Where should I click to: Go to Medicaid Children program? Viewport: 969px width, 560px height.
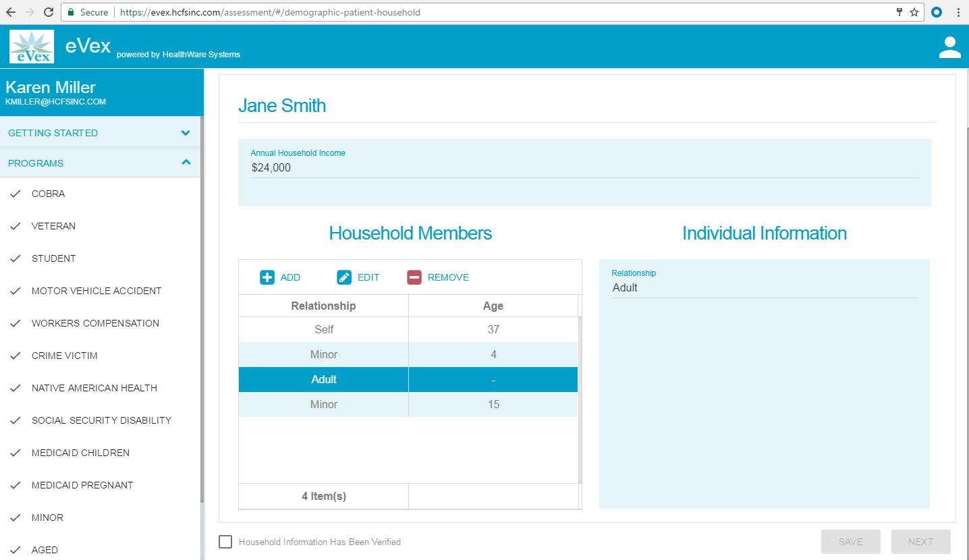(80, 453)
